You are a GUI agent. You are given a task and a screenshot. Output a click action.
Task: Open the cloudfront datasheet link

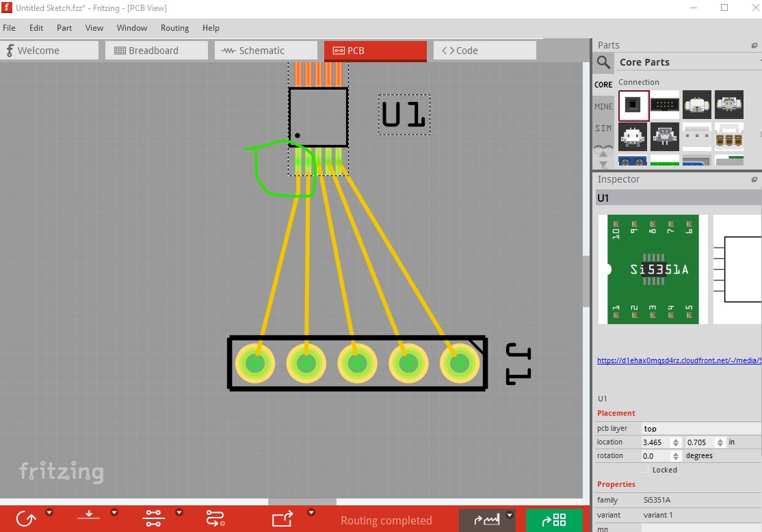(679, 360)
